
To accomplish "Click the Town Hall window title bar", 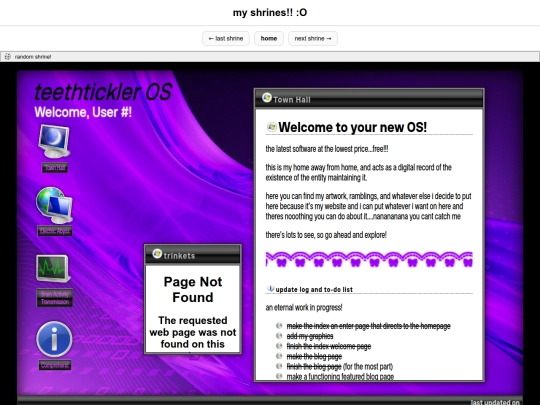I will coord(369,99).
